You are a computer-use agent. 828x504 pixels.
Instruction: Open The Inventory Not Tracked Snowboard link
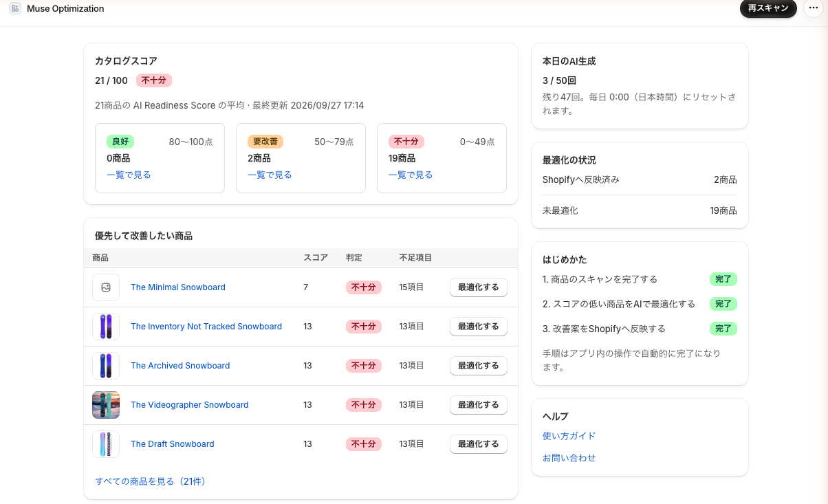(206, 327)
